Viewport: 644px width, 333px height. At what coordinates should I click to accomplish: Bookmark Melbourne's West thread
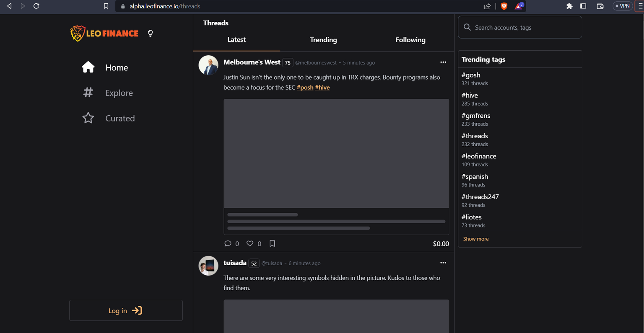tap(272, 243)
